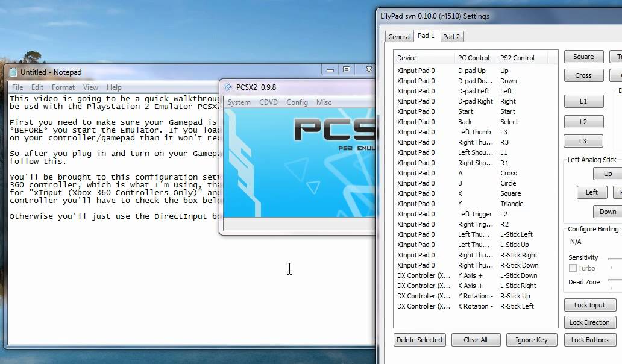
Task: Click Left Analog Stick Left button
Action: pyautogui.click(x=592, y=192)
